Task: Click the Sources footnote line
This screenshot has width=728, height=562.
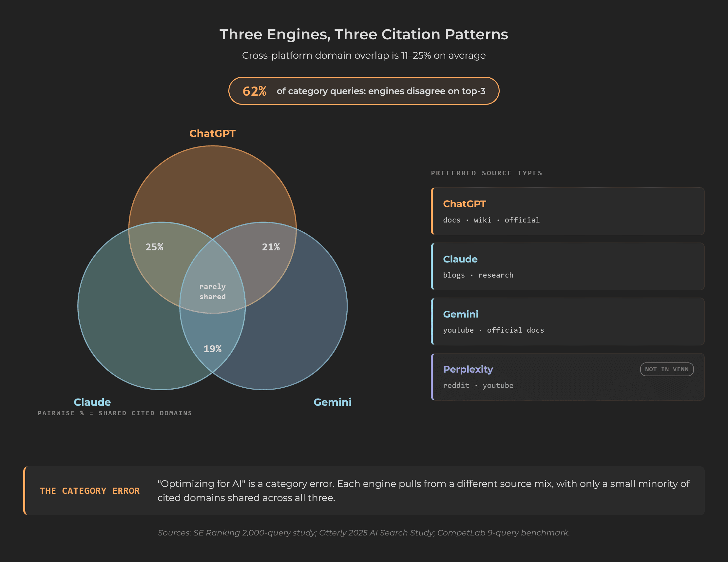Action: click(x=364, y=533)
